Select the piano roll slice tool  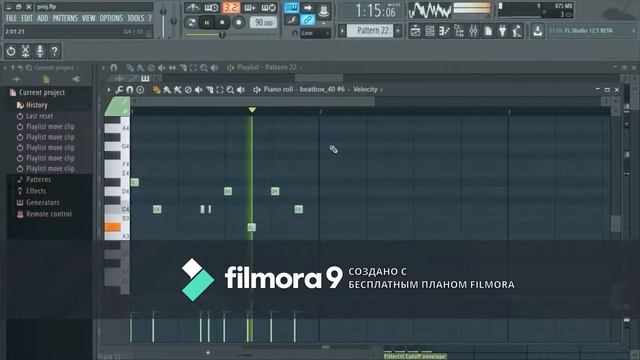(209, 89)
